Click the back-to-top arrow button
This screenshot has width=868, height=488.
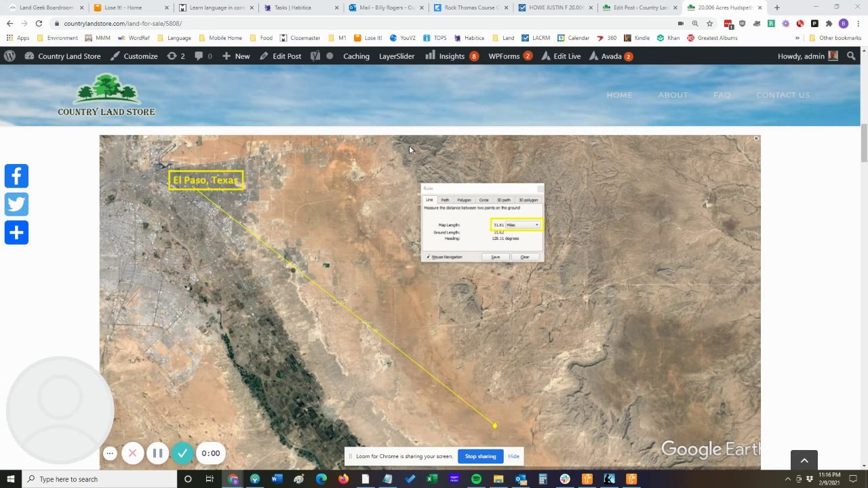(x=804, y=460)
